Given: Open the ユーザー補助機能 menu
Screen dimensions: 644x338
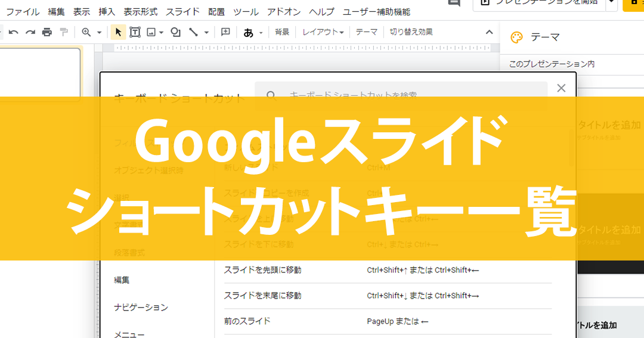Looking at the screenshot, I should click(x=377, y=12).
